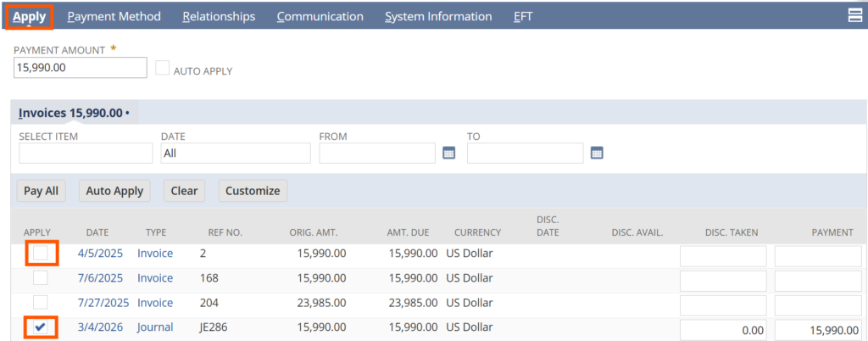
Task: Open the FROM date calendar picker
Action: point(449,154)
